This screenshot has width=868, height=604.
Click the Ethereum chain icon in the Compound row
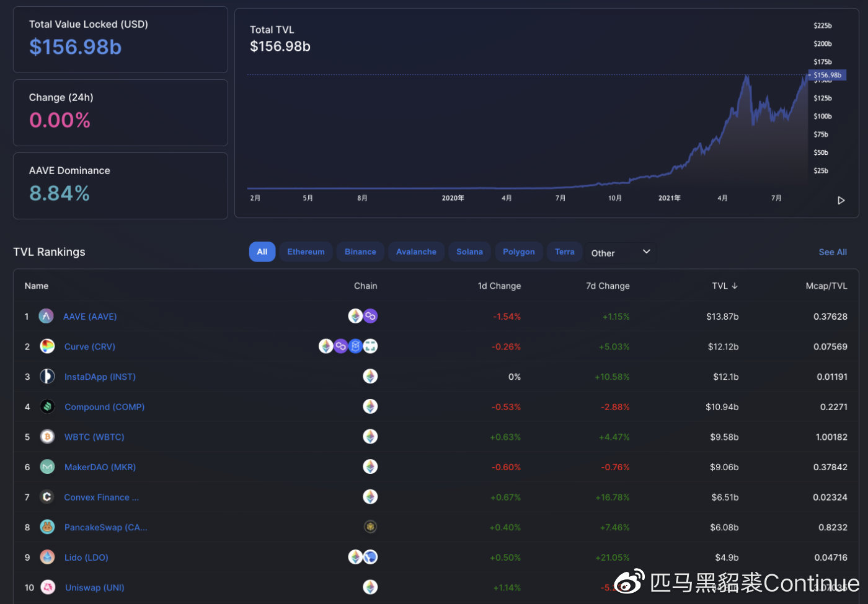tap(370, 406)
